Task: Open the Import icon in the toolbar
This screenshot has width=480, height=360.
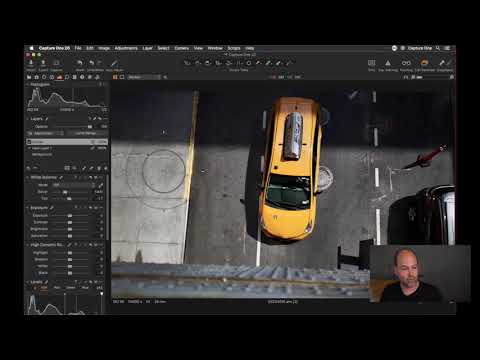Action: 31,63
